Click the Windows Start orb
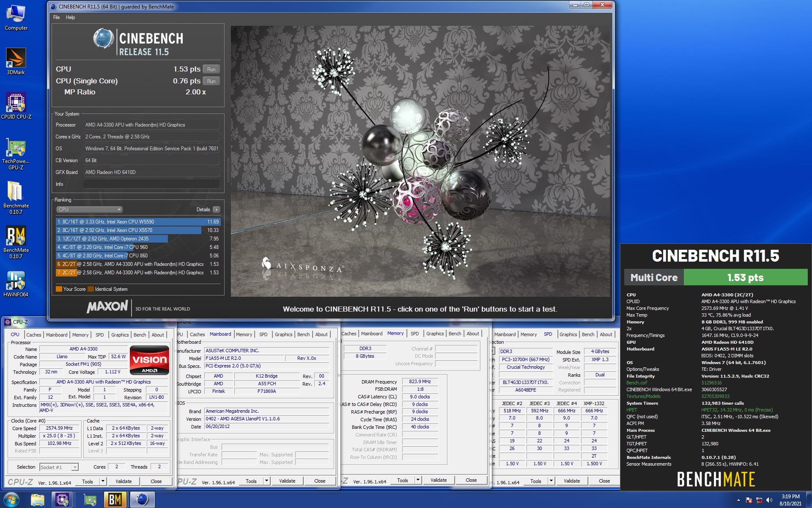The width and height of the screenshot is (812, 508). (x=11, y=500)
